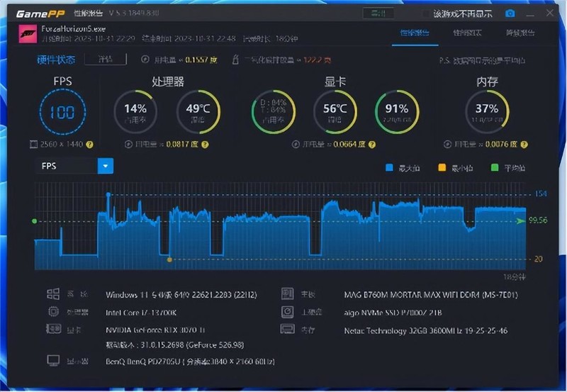Click the MAG B760M MORTAR MAX WIFI text
Image resolution: width=567 pixels, height=392 pixels.
(431, 295)
